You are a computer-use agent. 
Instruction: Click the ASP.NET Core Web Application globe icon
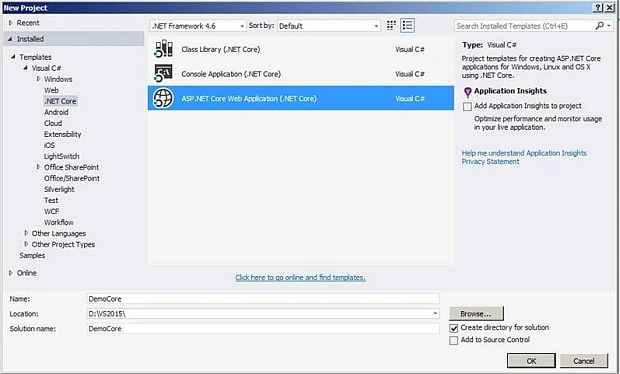point(164,98)
